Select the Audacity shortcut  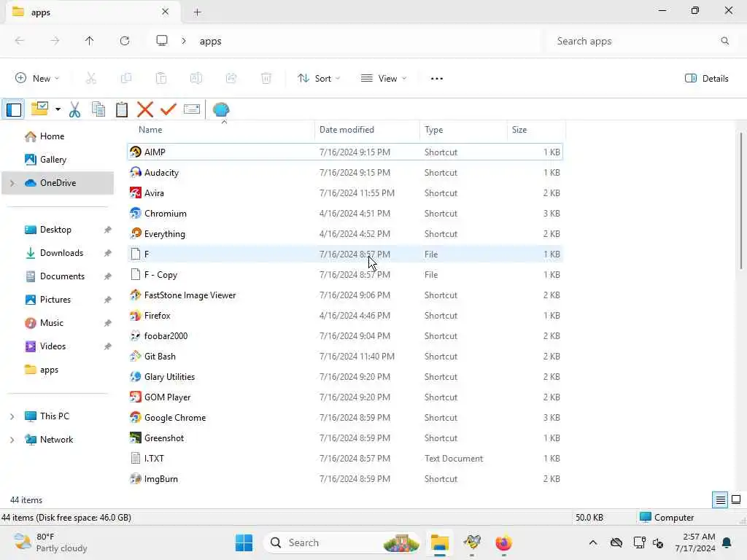(x=345, y=172)
